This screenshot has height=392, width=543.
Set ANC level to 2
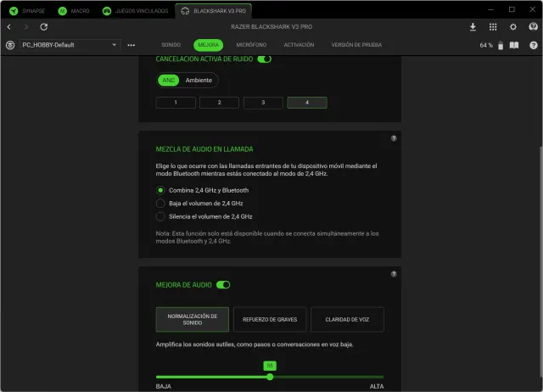219,103
